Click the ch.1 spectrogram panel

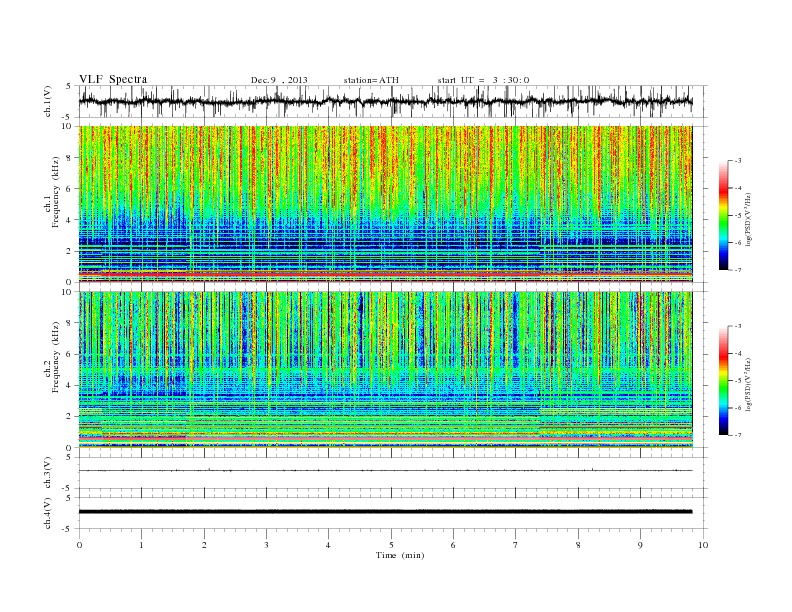[x=385, y=204]
